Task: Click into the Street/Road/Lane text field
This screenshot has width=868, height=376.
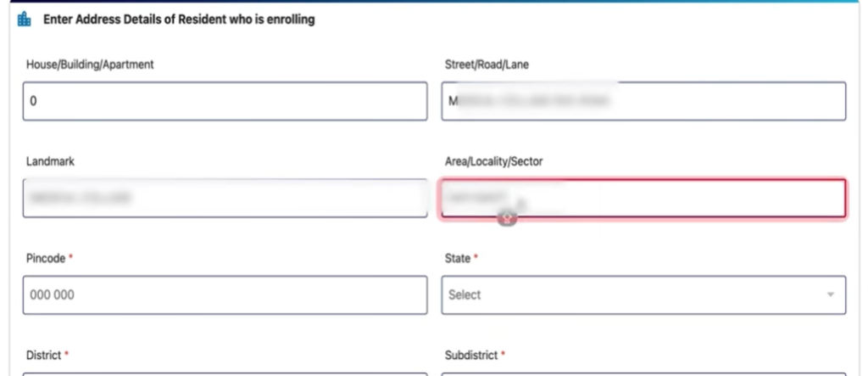Action: [x=643, y=101]
